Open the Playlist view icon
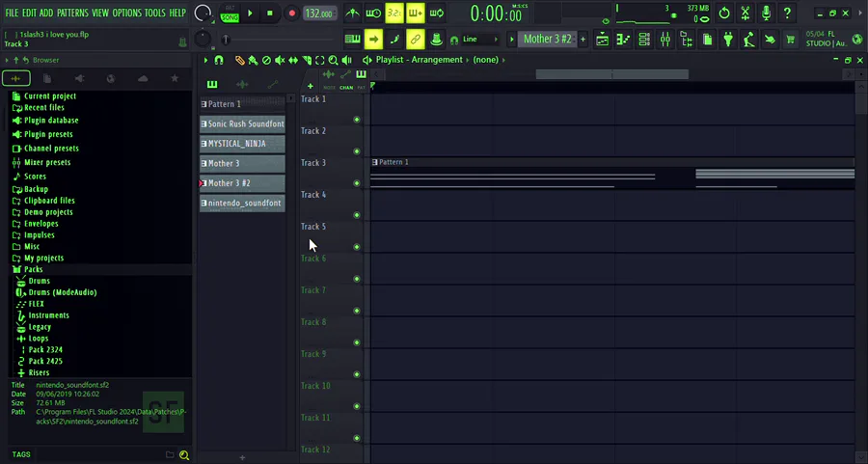 coord(602,40)
